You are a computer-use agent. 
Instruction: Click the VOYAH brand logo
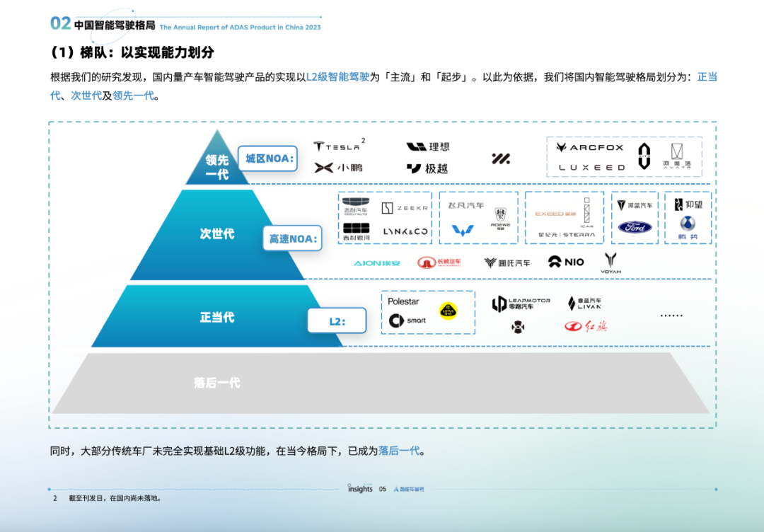(x=610, y=262)
